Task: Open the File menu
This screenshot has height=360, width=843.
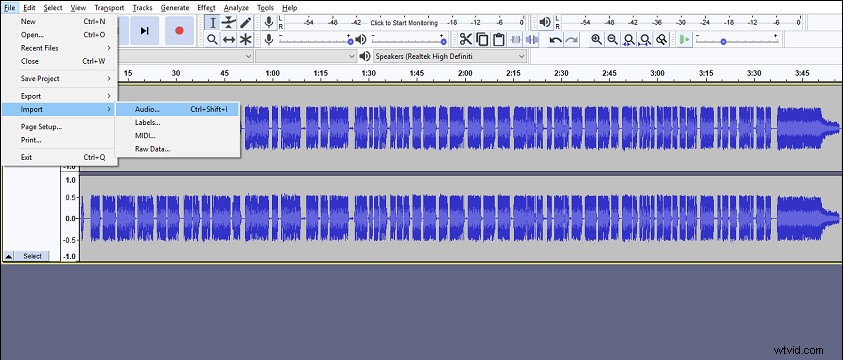Action: point(10,8)
